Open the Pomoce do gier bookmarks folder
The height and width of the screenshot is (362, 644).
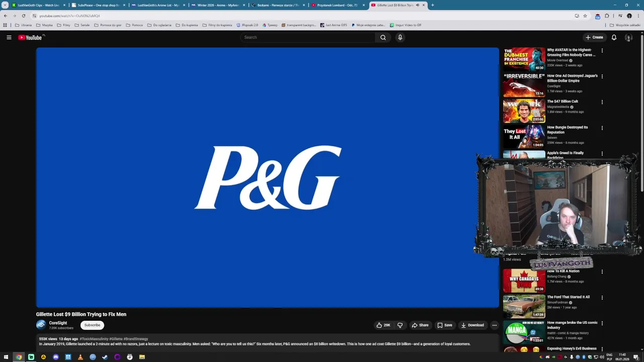tap(108, 25)
